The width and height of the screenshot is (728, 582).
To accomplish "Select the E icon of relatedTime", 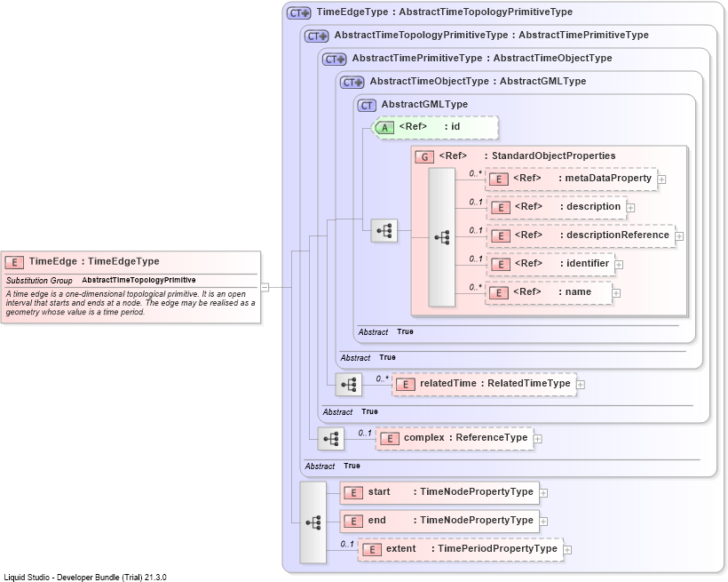I will pos(406,384).
